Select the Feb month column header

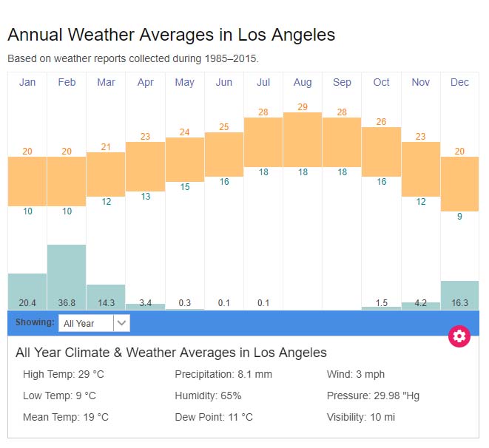67,82
